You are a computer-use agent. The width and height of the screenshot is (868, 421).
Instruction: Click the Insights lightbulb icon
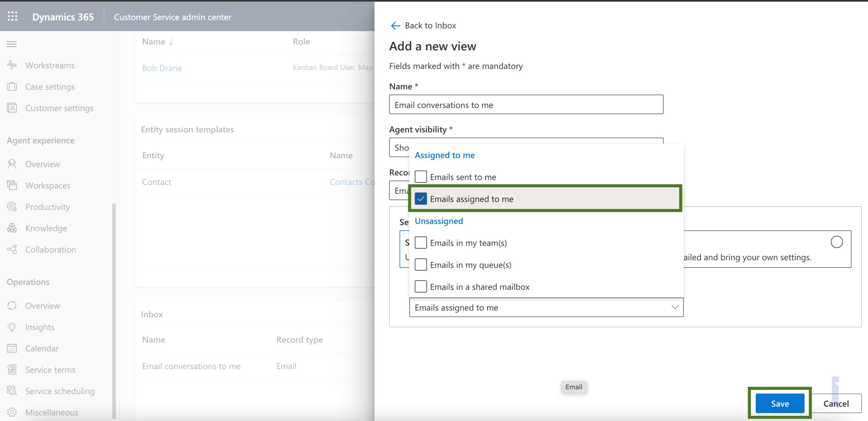(12, 327)
